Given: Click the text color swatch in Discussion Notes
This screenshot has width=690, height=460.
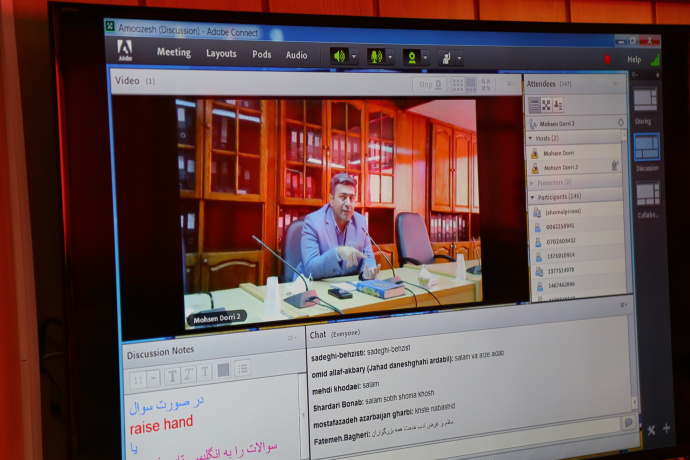Looking at the screenshot, I should [x=223, y=370].
